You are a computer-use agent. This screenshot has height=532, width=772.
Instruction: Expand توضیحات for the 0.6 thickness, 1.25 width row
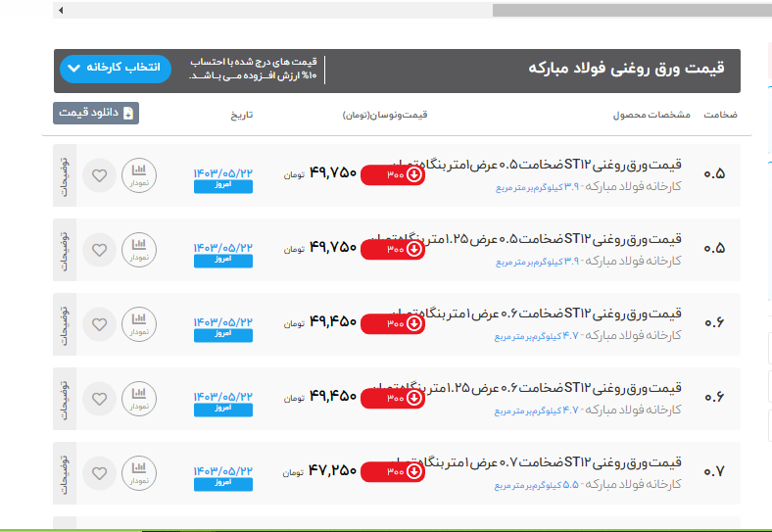pos(65,399)
